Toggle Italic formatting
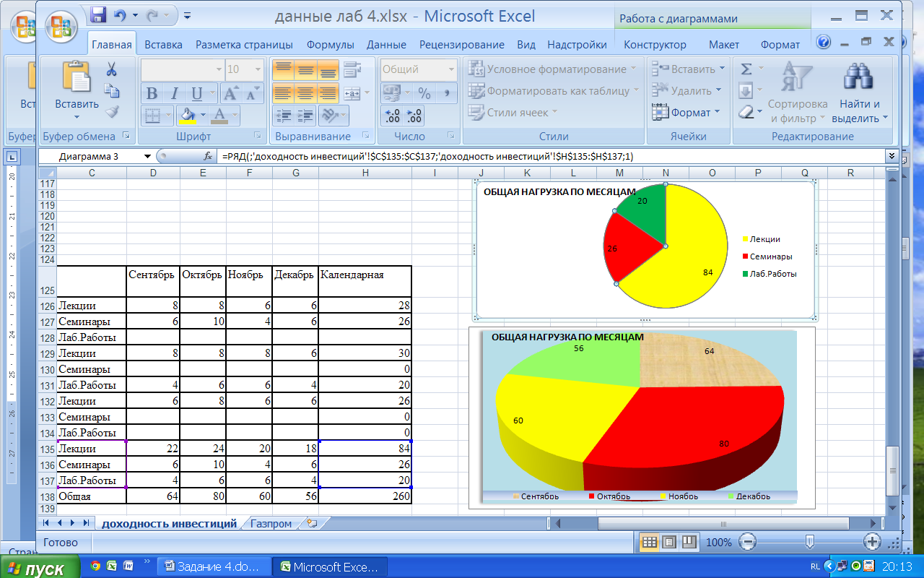Screen dimensions: 924x578 click(174, 94)
